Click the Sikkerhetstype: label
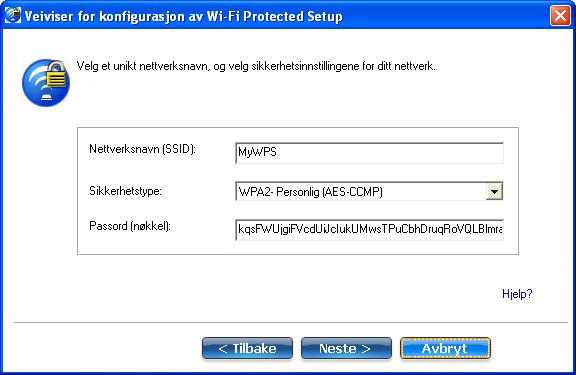 tap(125, 191)
